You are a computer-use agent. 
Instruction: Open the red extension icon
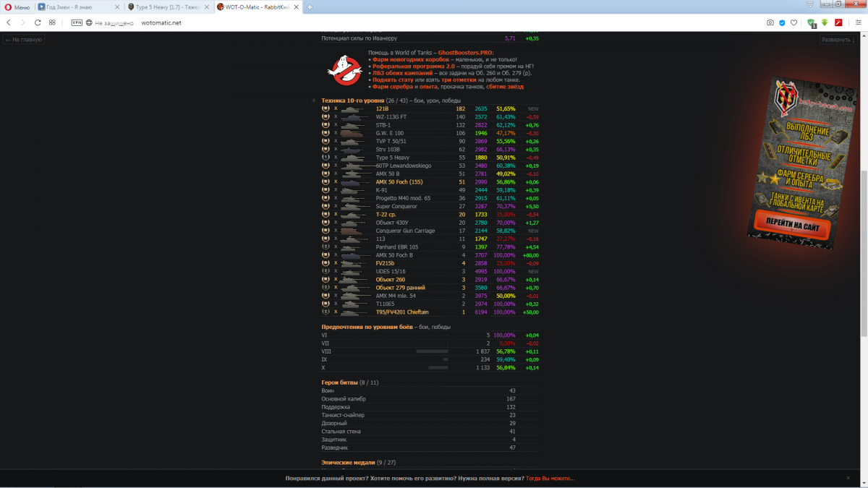838,22
